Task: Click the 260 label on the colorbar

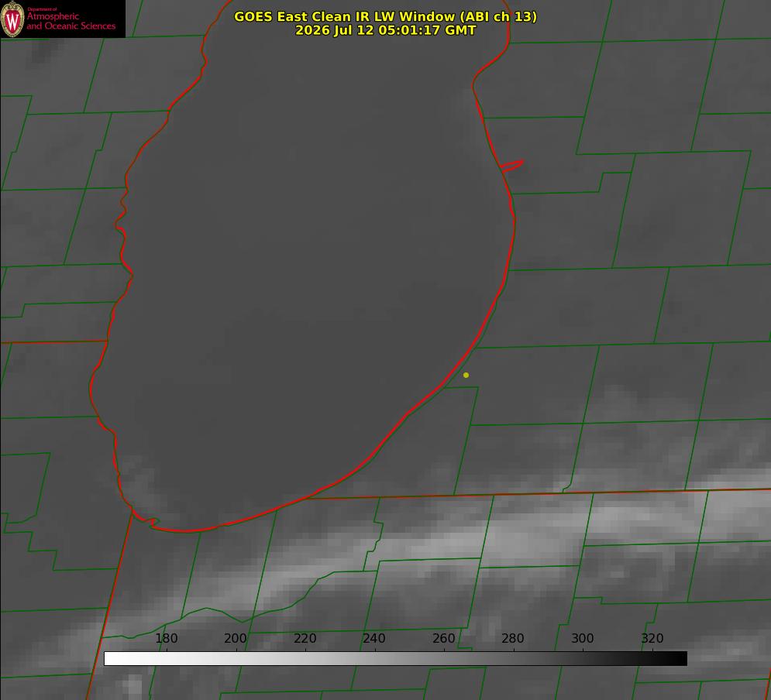Action: [x=443, y=638]
